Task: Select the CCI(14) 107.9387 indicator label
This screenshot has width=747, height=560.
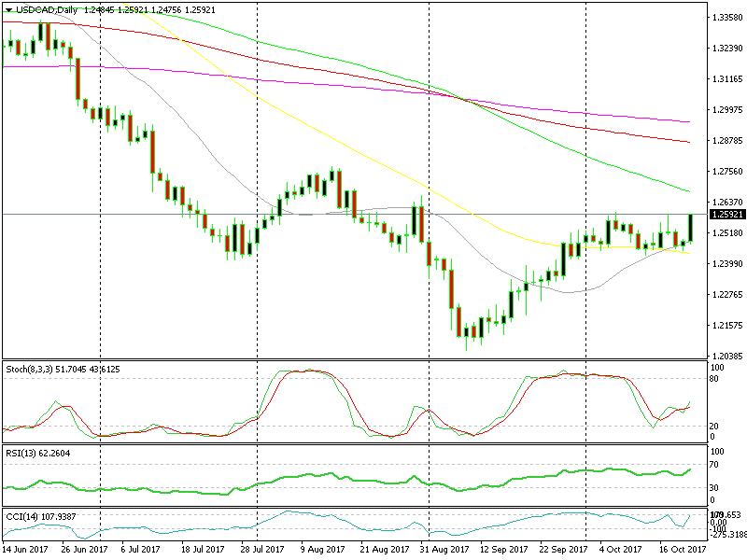Action: point(40,516)
